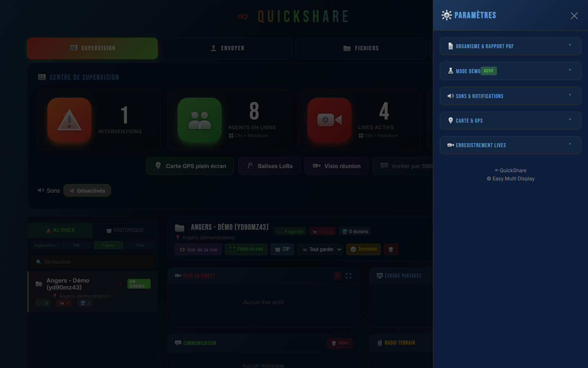Click the red interventions warning icon
The height and width of the screenshot is (368, 588).
coord(69,120)
